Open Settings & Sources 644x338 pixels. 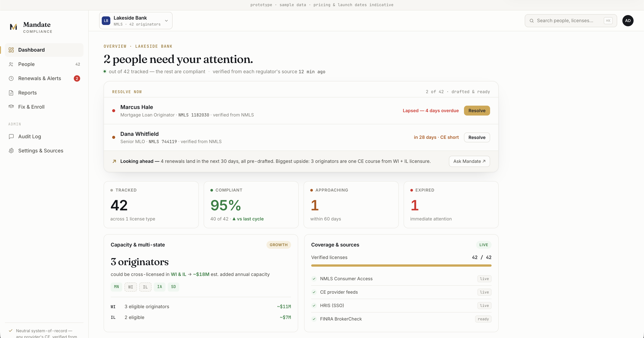point(44,151)
